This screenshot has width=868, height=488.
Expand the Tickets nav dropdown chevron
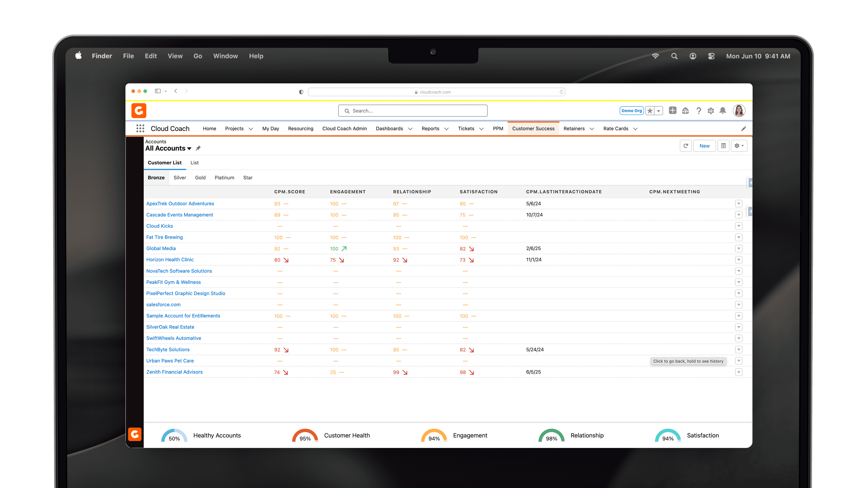[x=481, y=129]
